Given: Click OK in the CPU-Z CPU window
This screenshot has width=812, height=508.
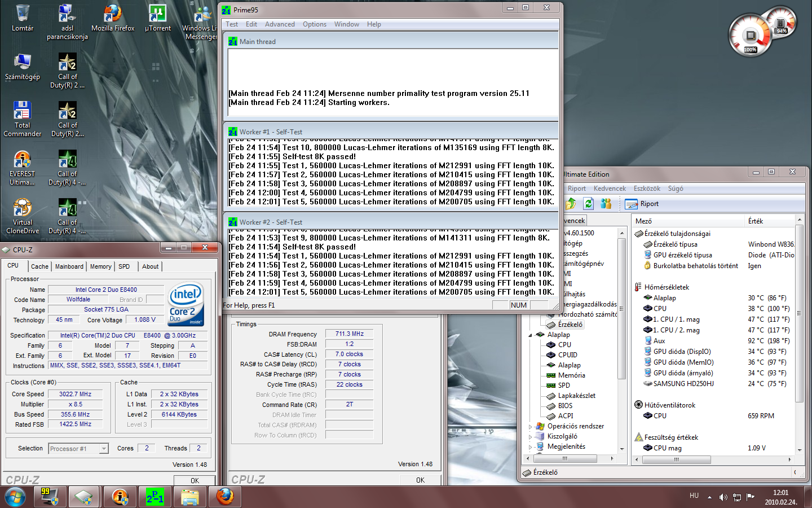Looking at the screenshot, I should coord(195,480).
